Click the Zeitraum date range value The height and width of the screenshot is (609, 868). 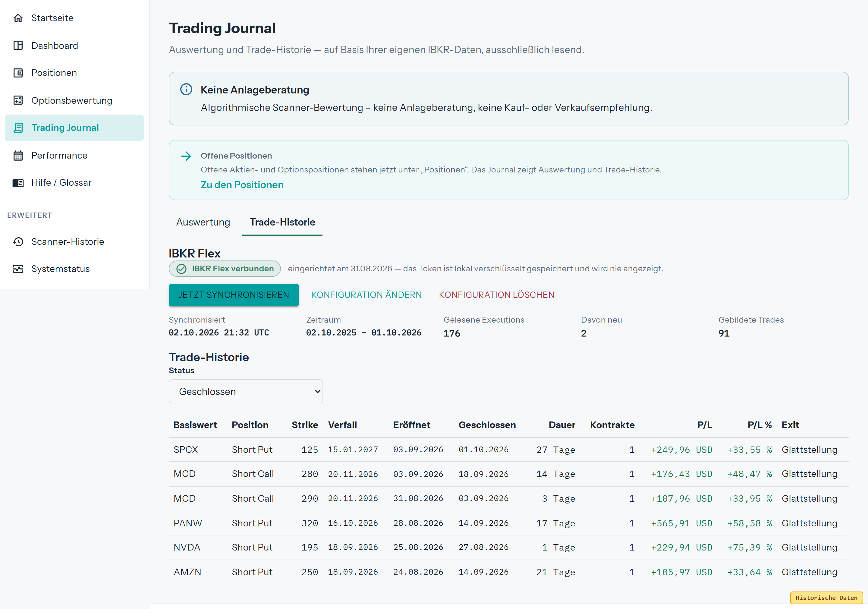click(363, 333)
